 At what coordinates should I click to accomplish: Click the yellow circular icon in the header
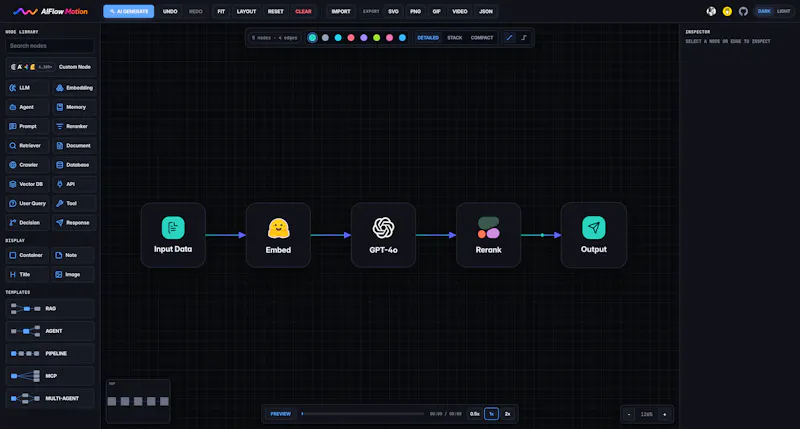pyautogui.click(x=727, y=11)
